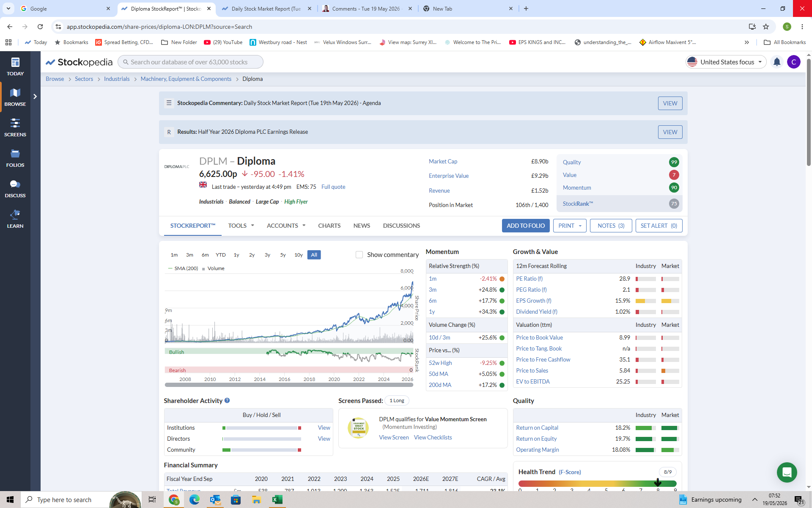Switch to the NEWS tab
The width and height of the screenshot is (812, 508).
(362, 226)
